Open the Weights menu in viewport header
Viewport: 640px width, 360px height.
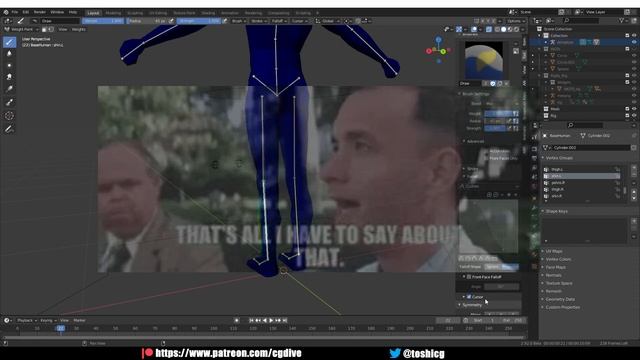tap(79, 29)
